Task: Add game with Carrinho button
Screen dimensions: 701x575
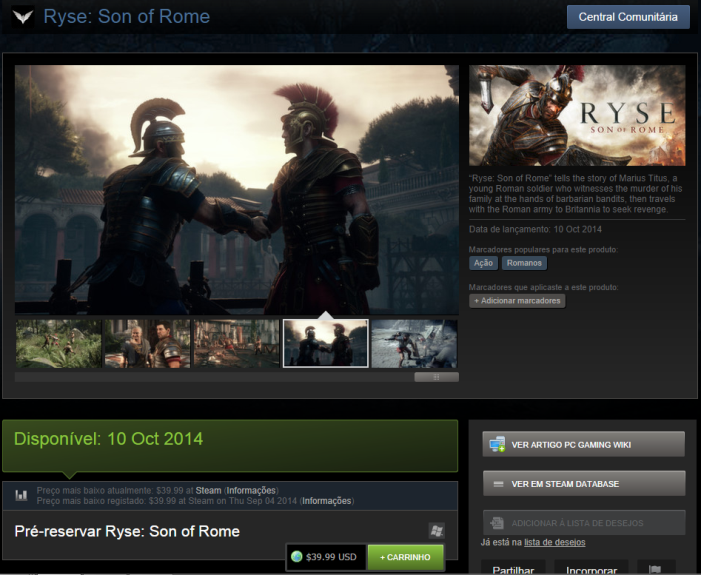Action: point(405,557)
